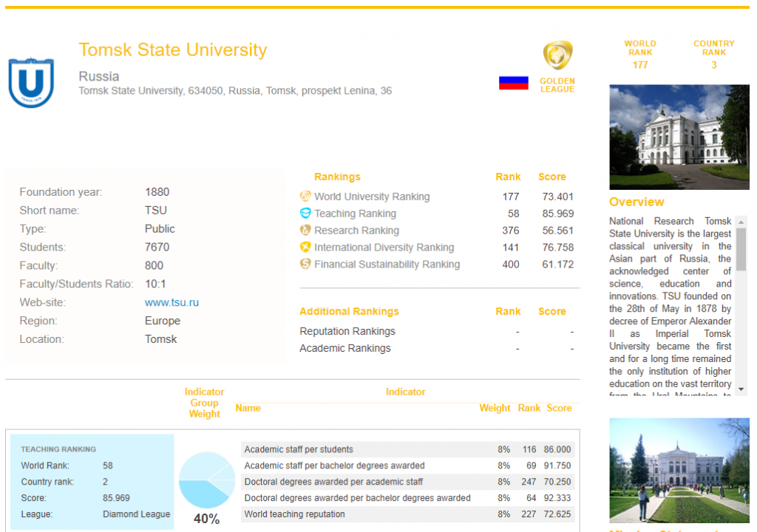Click the Financial Sustainability Ranking icon
Screen dimensions: 757x532
click(305, 265)
